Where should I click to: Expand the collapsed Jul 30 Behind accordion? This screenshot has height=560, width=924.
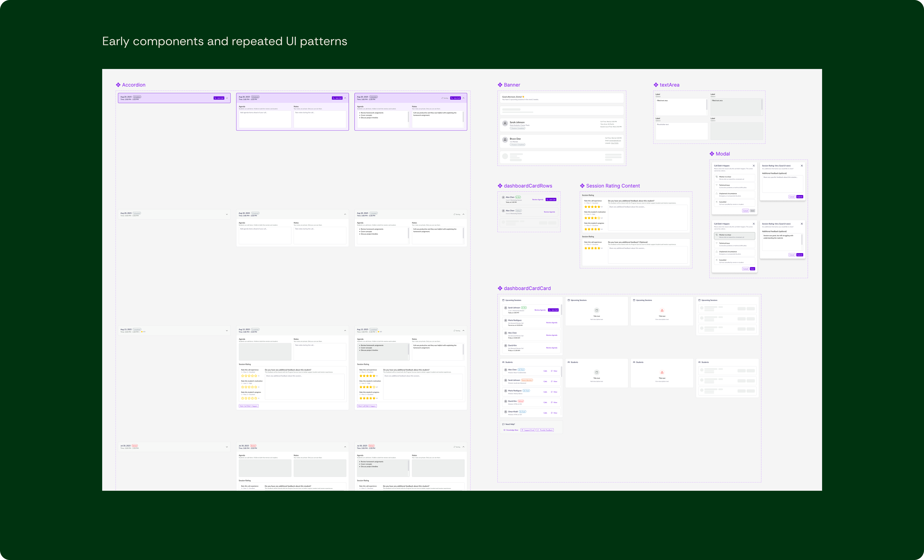click(x=227, y=447)
